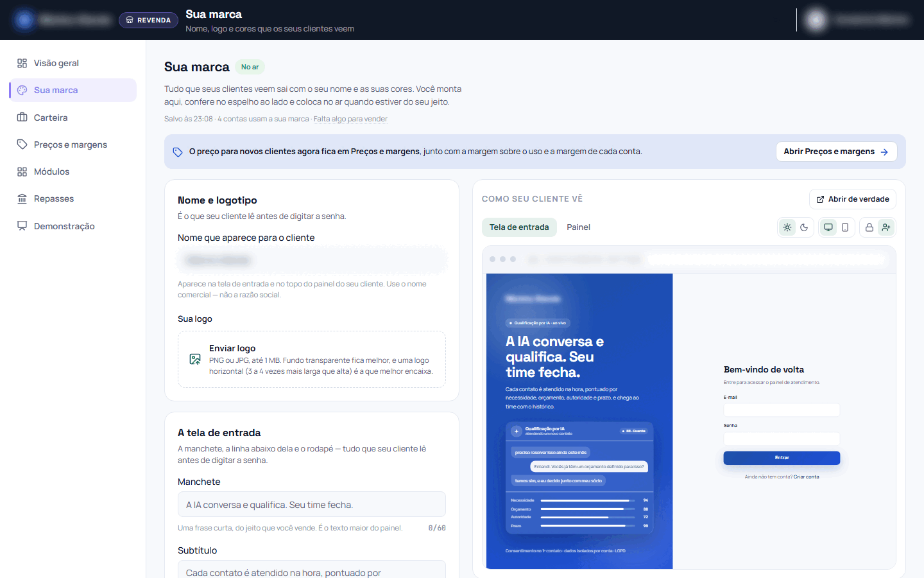Click the Nome e logotipo heading
Viewport: 924px width, 578px height.
point(218,200)
